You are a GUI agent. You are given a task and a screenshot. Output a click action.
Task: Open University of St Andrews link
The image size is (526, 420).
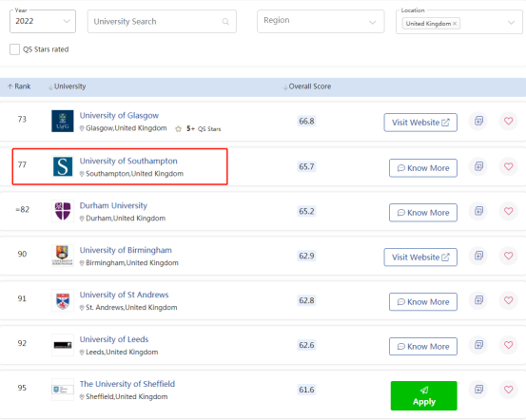click(x=124, y=295)
